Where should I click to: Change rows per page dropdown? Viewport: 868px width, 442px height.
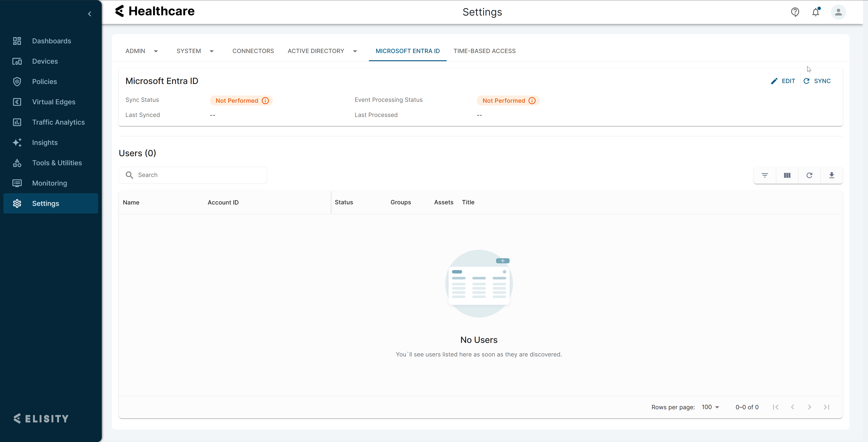[x=710, y=407]
